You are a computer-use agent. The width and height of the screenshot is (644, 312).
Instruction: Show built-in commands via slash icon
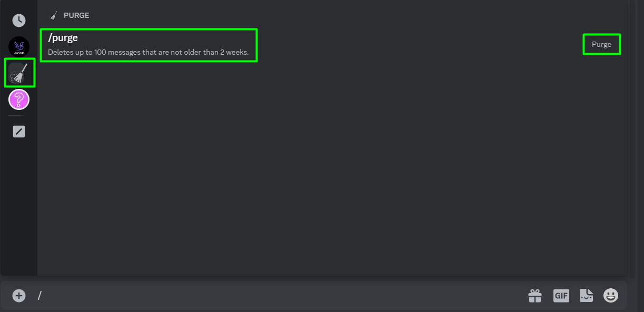click(19, 132)
